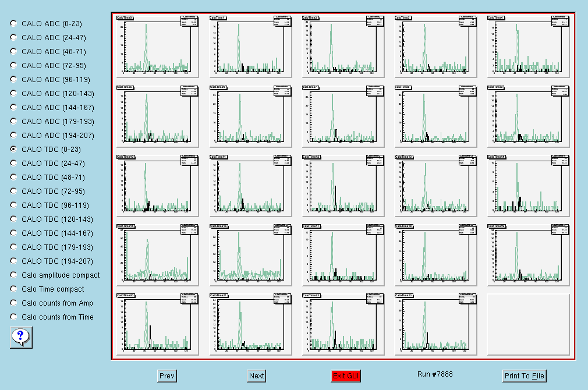Select CALO ADC (24-47) radio button

point(13,37)
